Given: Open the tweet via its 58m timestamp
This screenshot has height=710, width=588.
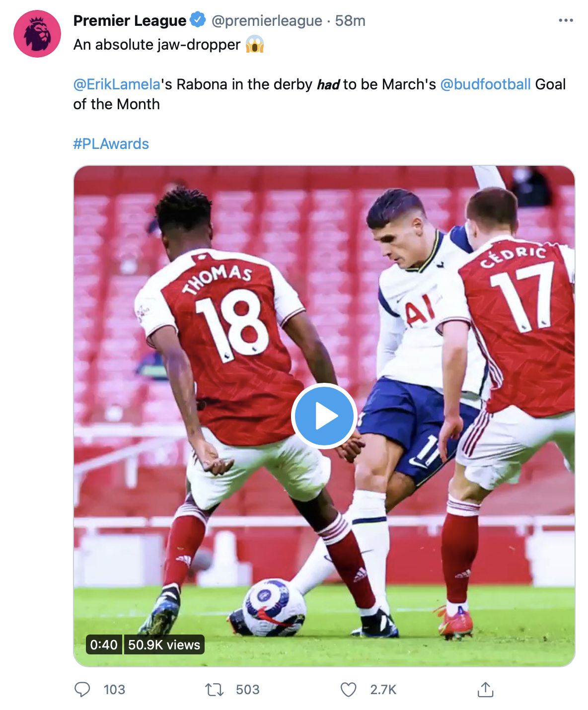Looking at the screenshot, I should 351,20.
